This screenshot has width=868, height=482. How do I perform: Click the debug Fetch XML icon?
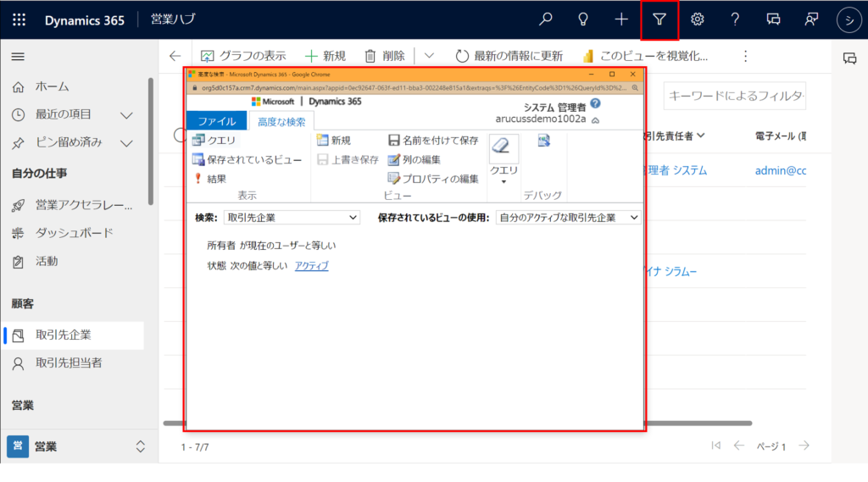(x=544, y=141)
